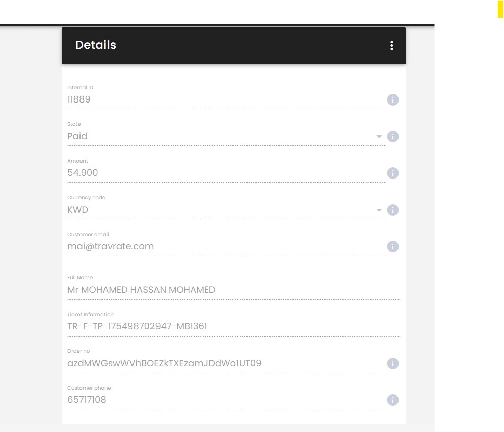Show info for Customer phone

pos(393,400)
